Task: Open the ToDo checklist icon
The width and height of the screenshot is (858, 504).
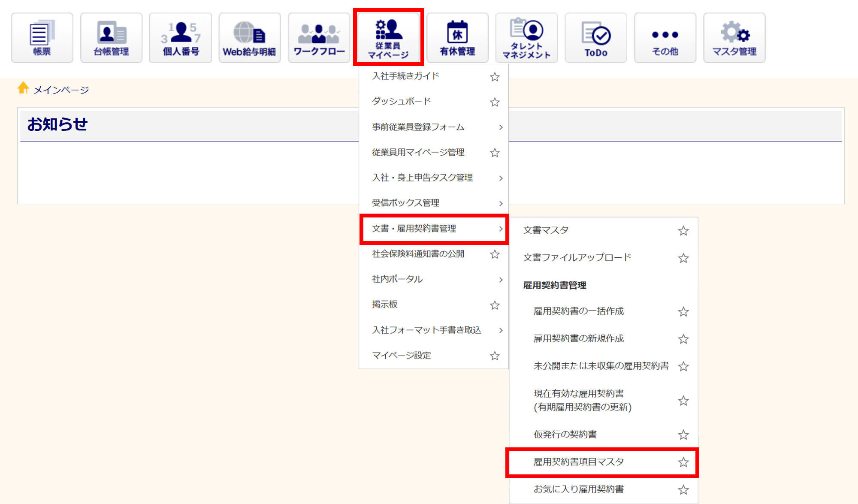Action: [596, 38]
